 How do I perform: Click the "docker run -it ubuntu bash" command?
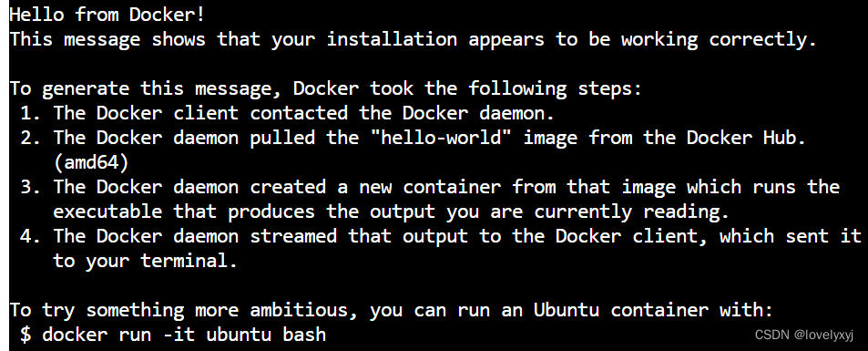tap(184, 335)
